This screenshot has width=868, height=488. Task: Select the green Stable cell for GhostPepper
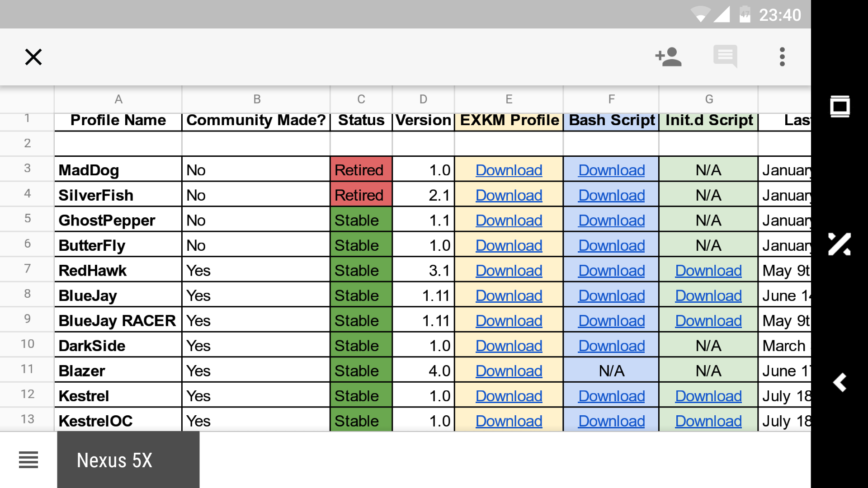pyautogui.click(x=361, y=221)
